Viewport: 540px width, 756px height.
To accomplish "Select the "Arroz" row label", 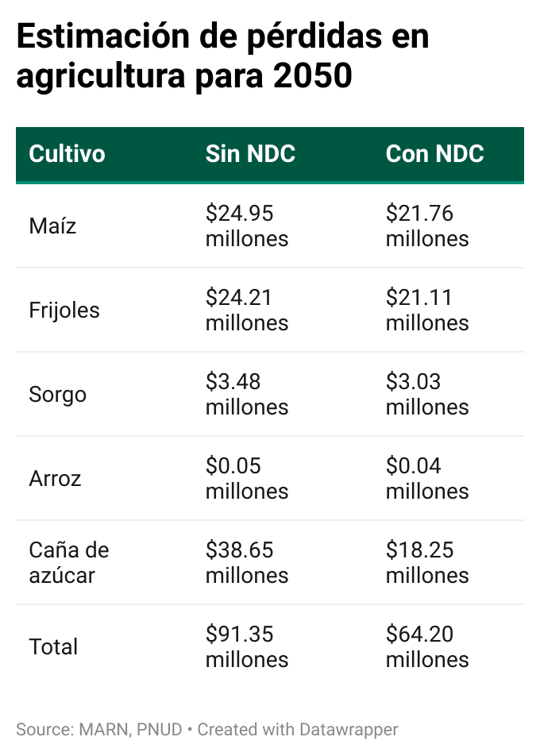I will click(55, 479).
